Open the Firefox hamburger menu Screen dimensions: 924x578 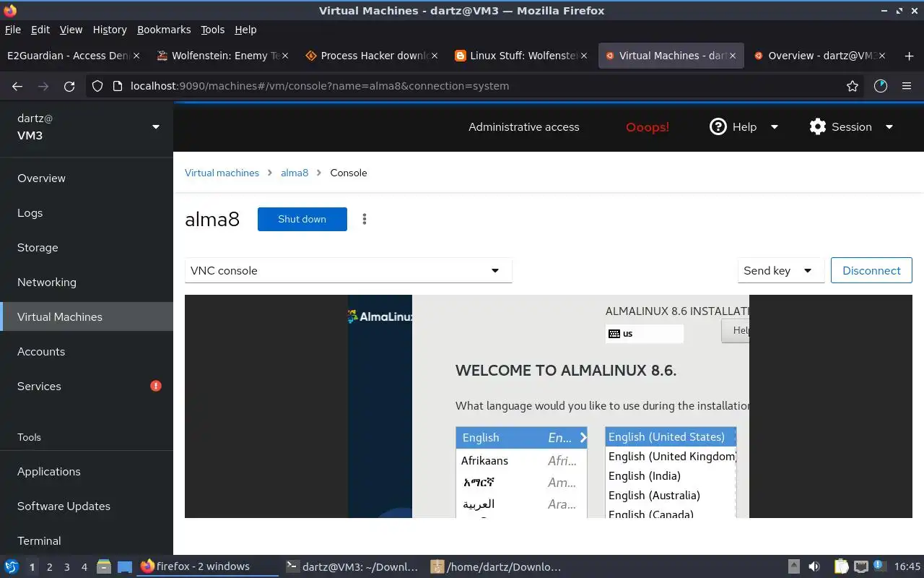[x=907, y=86]
